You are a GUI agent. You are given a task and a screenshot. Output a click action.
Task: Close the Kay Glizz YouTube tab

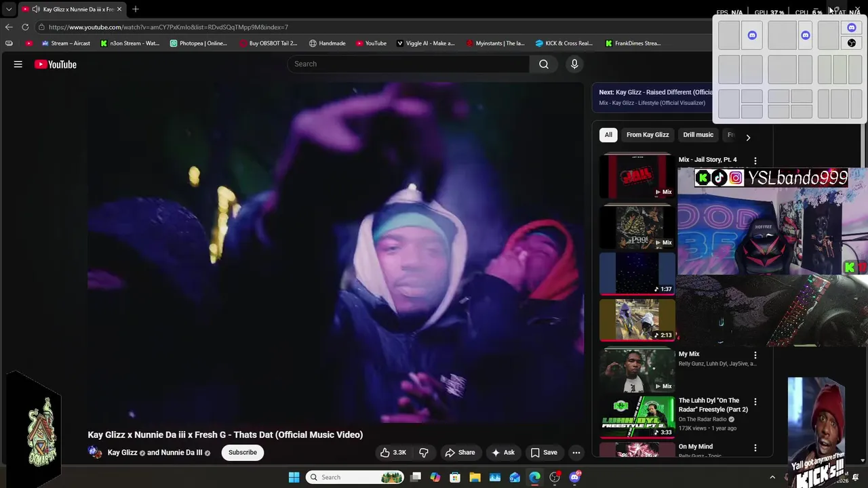pyautogui.click(x=119, y=9)
